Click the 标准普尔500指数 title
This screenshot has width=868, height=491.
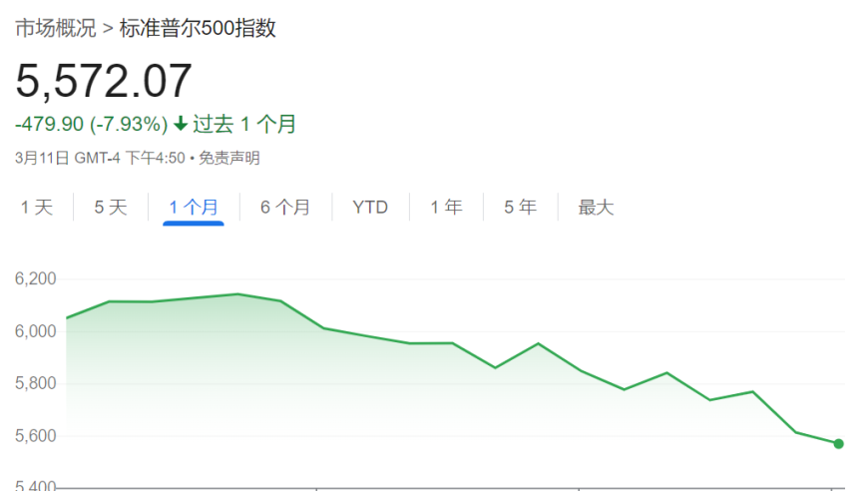198,28
